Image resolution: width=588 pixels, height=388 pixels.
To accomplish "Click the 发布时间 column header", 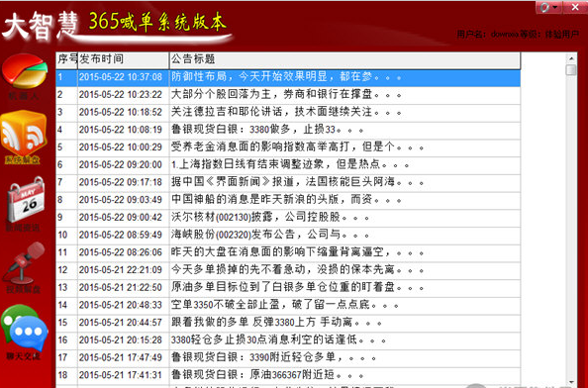I will [124, 59].
